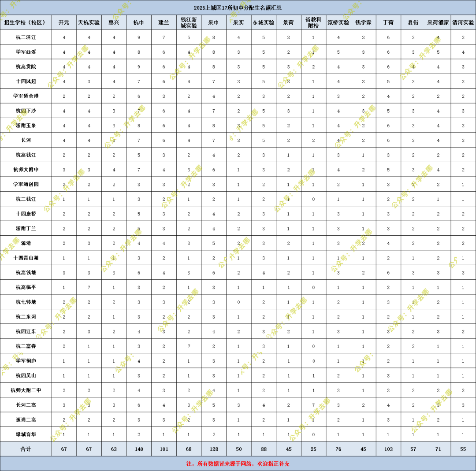The image size is (476, 471).
Task: Click the 省教科附校 total value 25
Action: coord(313,449)
